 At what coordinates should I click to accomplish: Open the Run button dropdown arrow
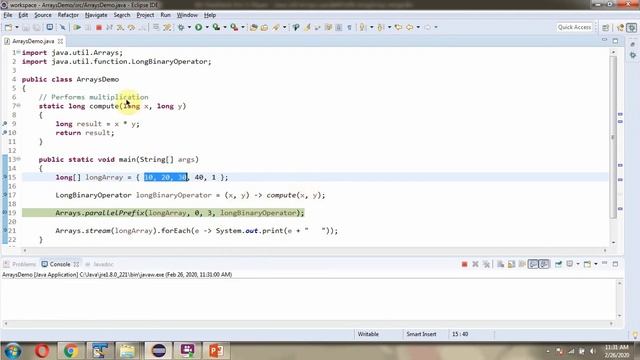(x=207, y=27)
